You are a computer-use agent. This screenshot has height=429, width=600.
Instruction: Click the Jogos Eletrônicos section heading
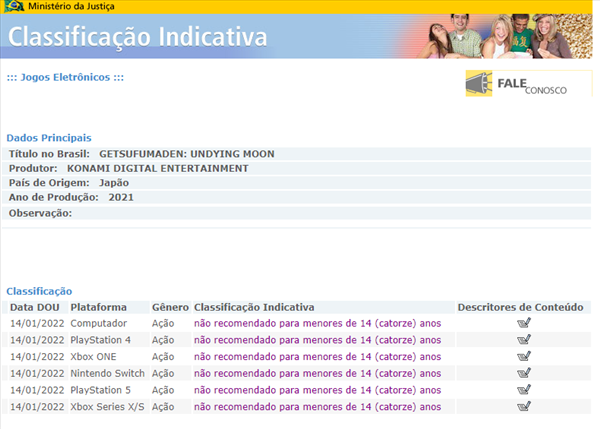[64, 77]
